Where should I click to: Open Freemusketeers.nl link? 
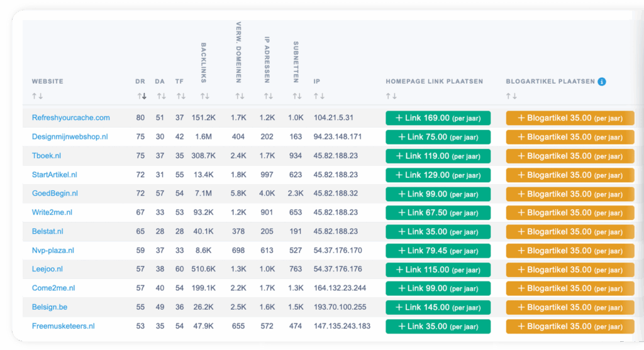click(64, 325)
